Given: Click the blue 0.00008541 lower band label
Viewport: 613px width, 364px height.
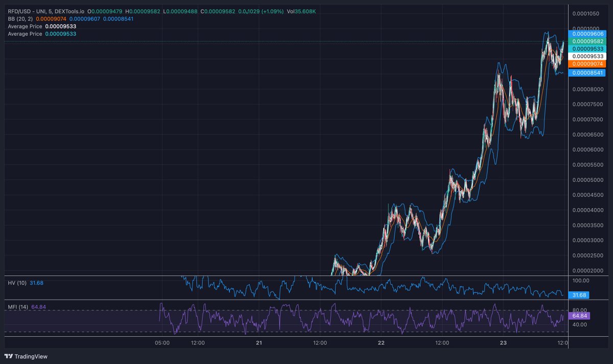Looking at the screenshot, I should pos(587,73).
